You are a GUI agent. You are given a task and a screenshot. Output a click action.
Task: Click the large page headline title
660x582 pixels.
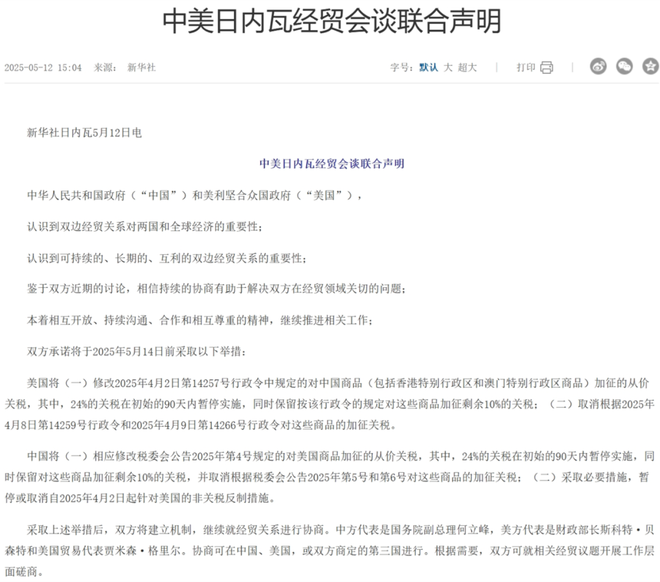tap(331, 21)
